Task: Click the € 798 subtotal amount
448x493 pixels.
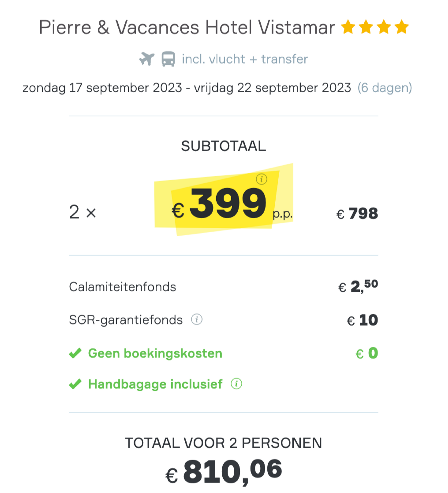Action: click(x=357, y=213)
